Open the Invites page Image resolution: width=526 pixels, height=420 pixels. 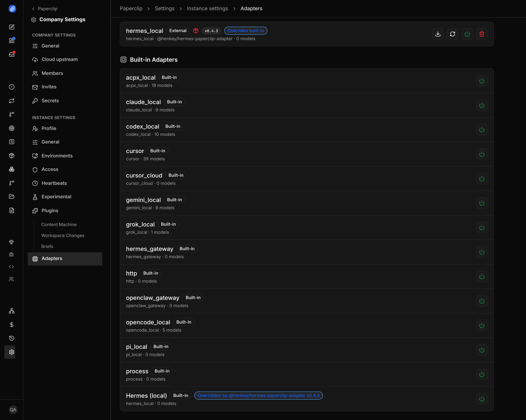pos(65,87)
